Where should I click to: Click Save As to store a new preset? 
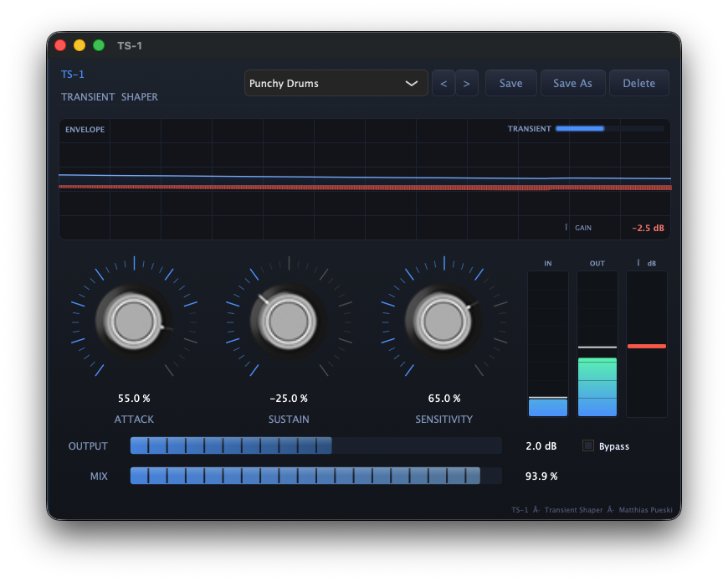pos(572,82)
